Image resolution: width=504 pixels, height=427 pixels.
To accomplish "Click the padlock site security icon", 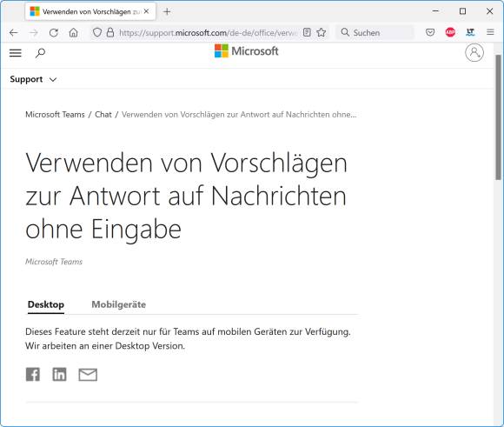I will click(x=110, y=32).
